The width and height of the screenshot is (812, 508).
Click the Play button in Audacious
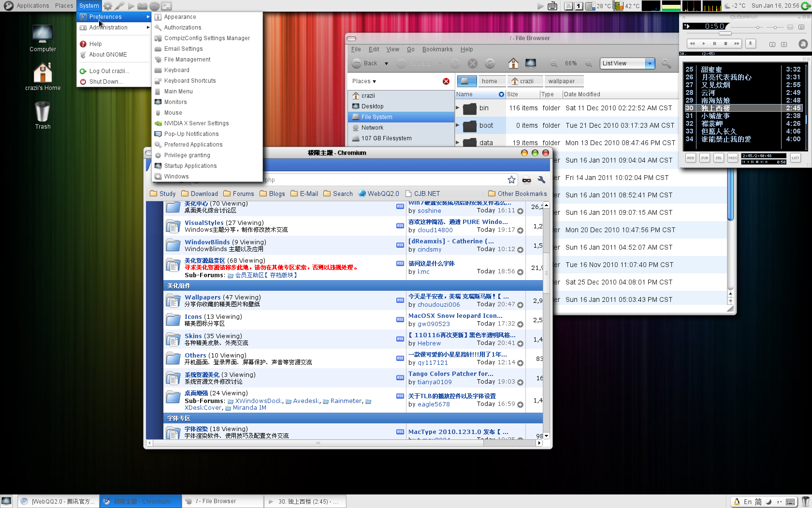(x=704, y=44)
